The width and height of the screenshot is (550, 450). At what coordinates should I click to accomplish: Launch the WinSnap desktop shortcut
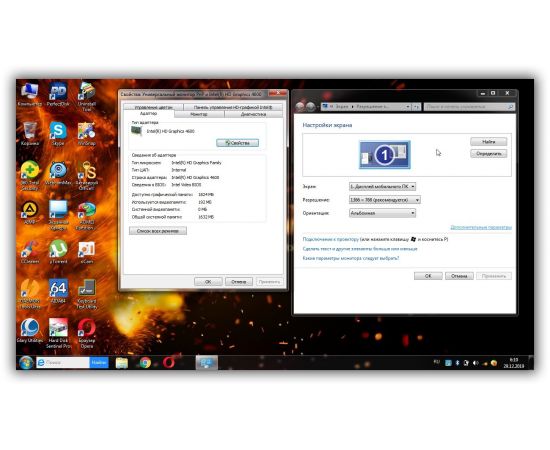click(86, 134)
